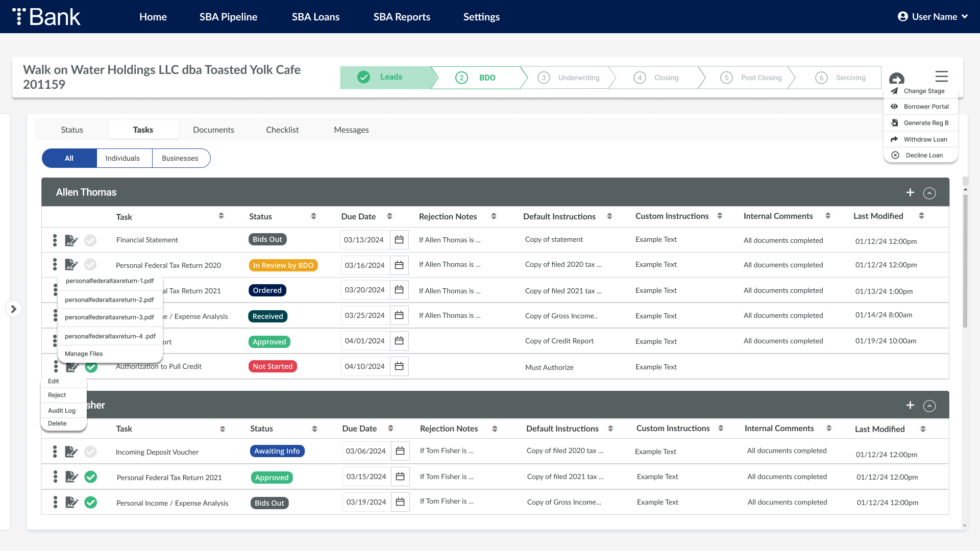The image size is (980, 551).
Task: Open calendar picker for 03/13/2024 due date
Action: point(399,240)
